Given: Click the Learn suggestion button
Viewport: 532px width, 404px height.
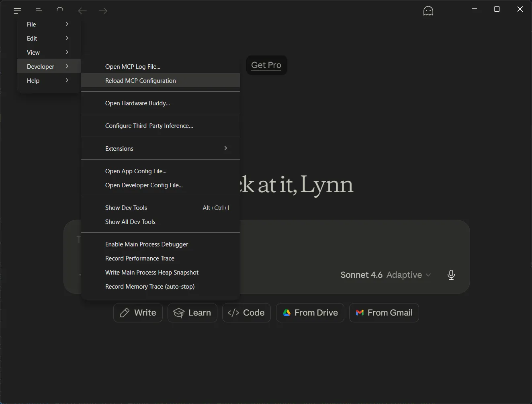Looking at the screenshot, I should (192, 313).
